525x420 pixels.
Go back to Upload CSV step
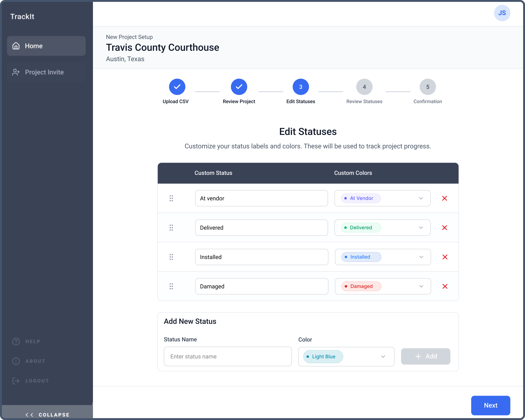(177, 87)
